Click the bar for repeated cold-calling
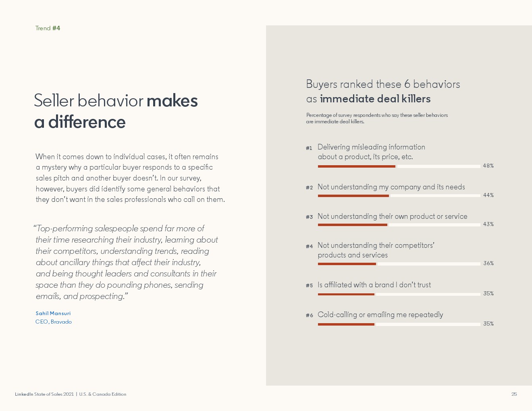Screen dimensions: 532x411 click(346, 324)
